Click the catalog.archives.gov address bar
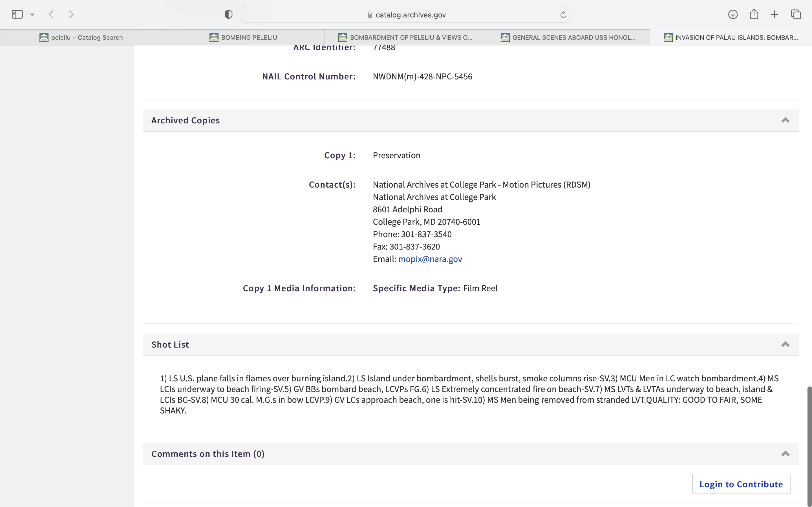 pyautogui.click(x=406, y=15)
